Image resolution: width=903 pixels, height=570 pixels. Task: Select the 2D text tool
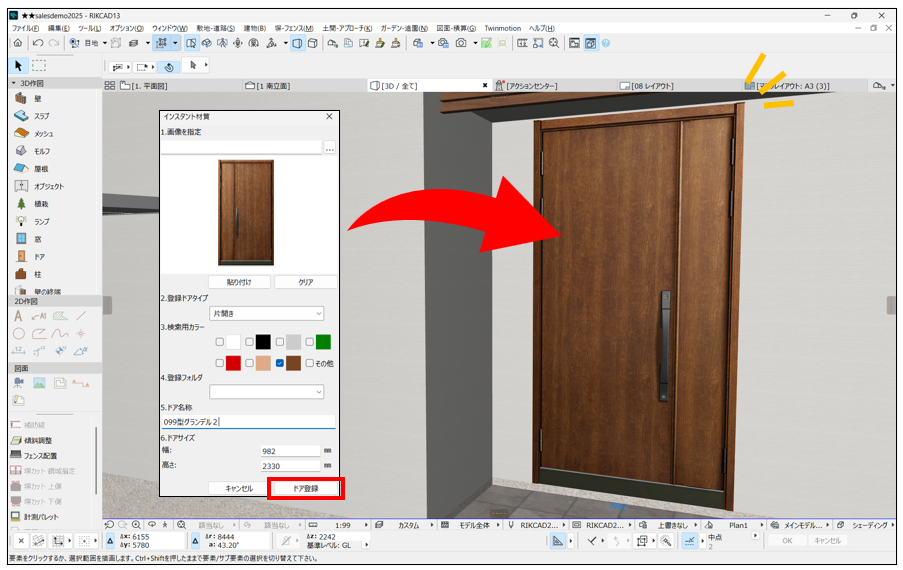(18, 316)
